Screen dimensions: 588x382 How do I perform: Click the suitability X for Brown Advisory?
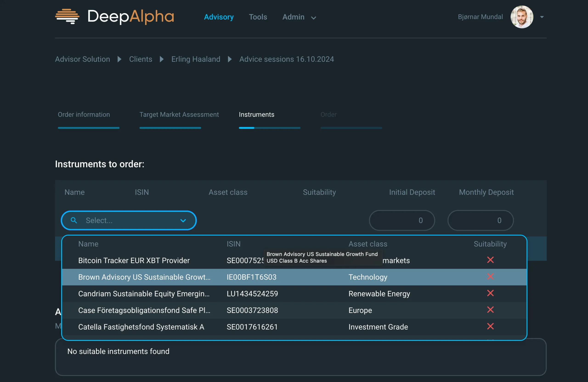coord(490,276)
